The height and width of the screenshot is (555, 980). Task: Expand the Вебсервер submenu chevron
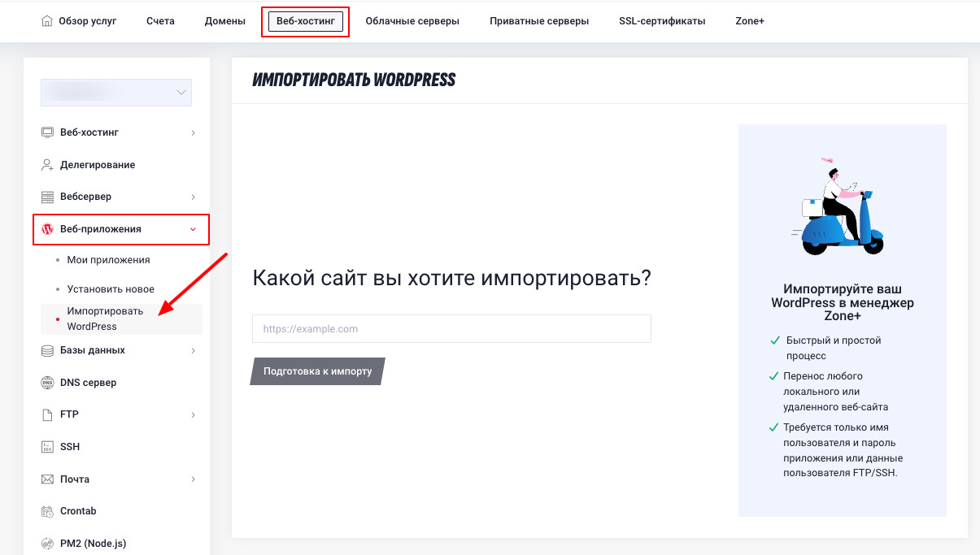tap(193, 197)
